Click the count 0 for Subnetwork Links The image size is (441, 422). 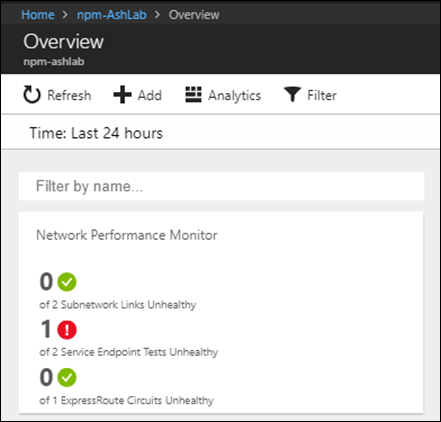46,282
